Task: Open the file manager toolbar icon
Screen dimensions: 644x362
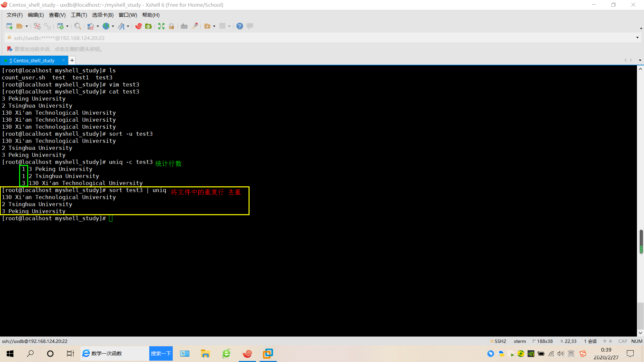Action: (20, 26)
